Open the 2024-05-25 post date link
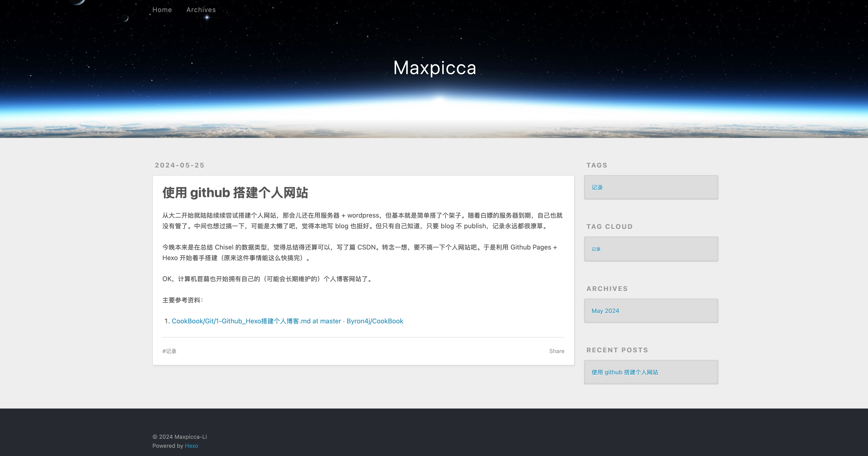 pyautogui.click(x=179, y=165)
